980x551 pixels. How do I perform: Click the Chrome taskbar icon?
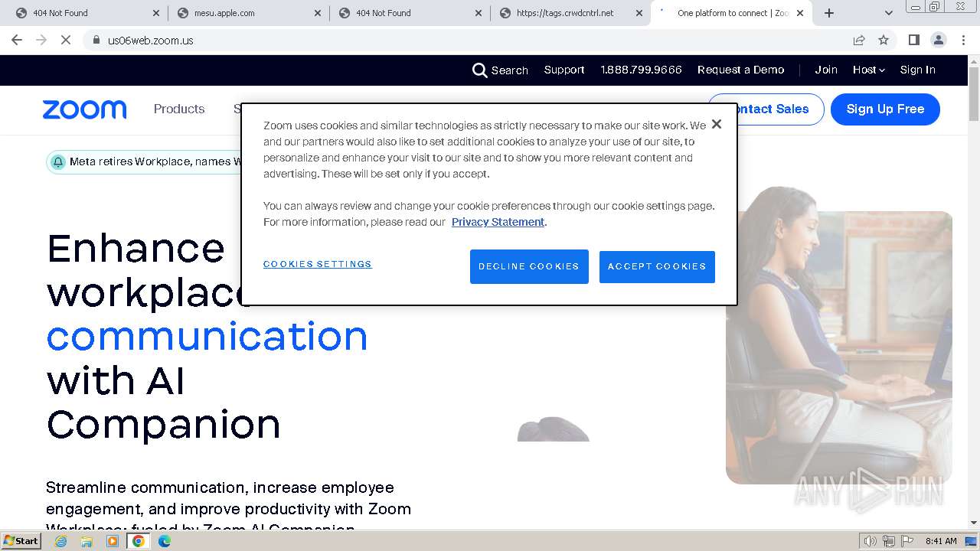139,541
